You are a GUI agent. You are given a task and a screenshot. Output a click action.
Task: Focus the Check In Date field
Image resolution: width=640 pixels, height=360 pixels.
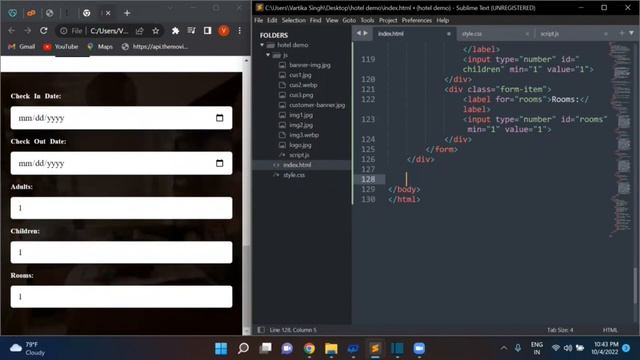coord(121,118)
